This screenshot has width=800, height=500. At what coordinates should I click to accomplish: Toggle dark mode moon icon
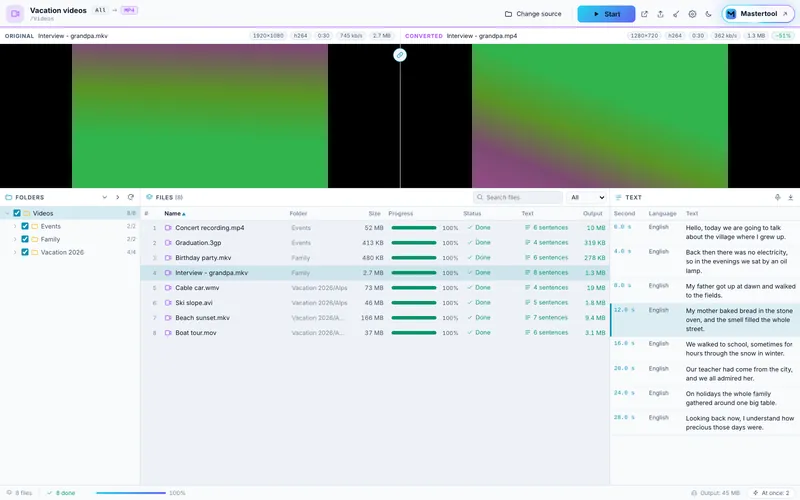click(x=708, y=14)
